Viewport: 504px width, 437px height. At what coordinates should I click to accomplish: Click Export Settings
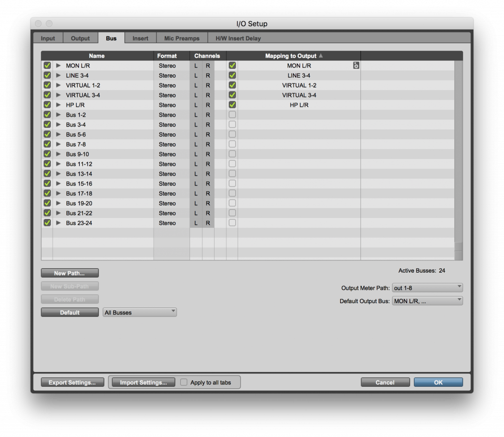(72, 382)
